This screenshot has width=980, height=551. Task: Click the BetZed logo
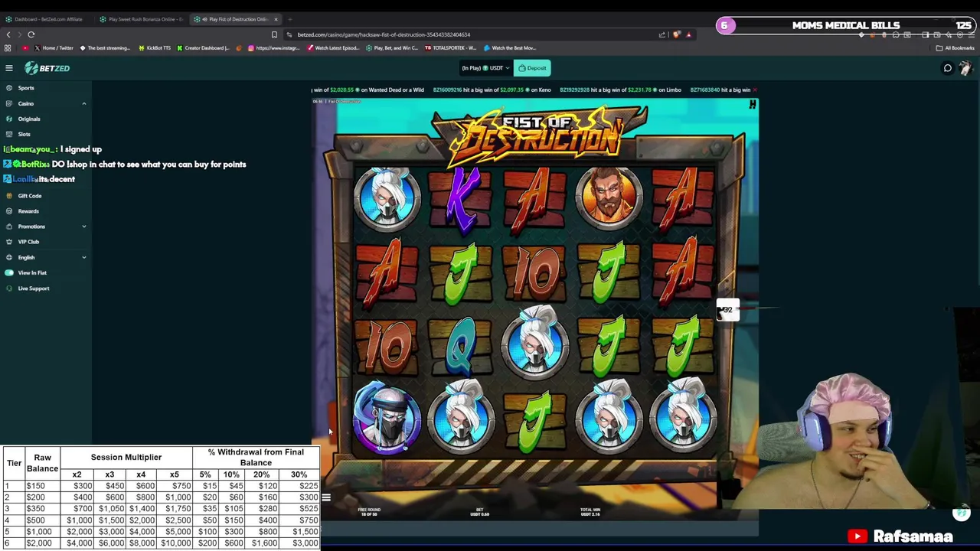coord(47,68)
